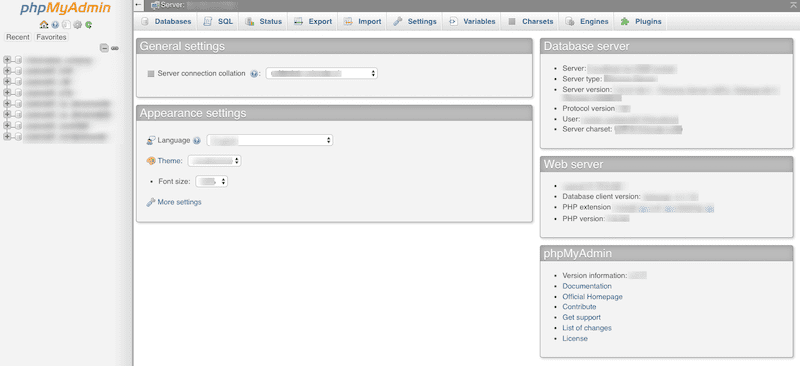Click gray square icon before Server connection collation

point(151,74)
